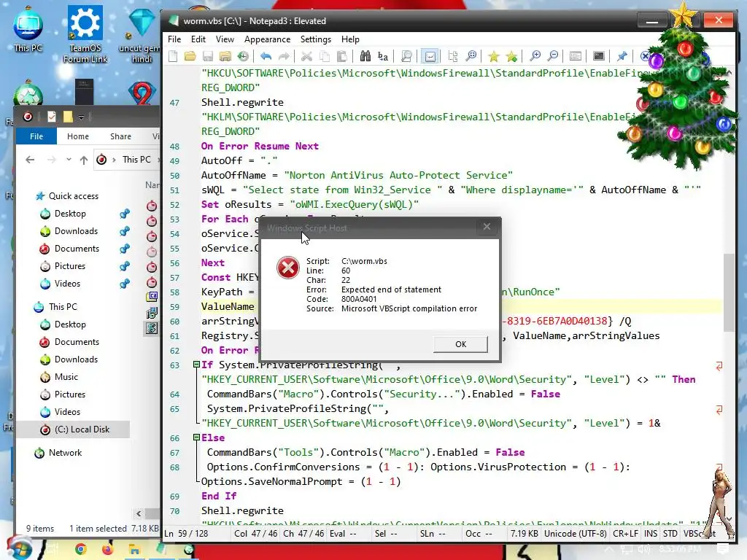The width and height of the screenshot is (747, 560).
Task: Toggle the Always On Top pin icon
Action: click(x=622, y=57)
